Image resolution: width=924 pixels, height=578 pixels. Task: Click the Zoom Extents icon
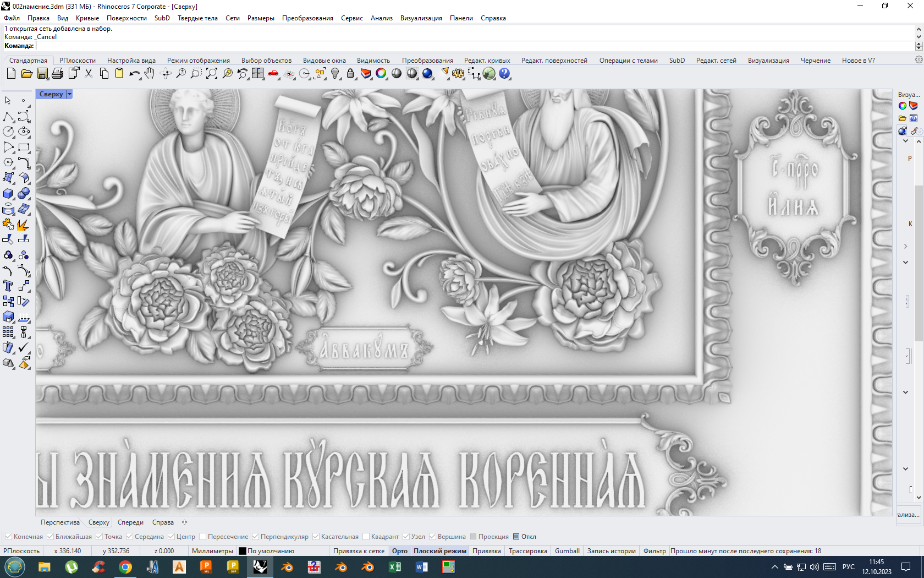point(212,73)
